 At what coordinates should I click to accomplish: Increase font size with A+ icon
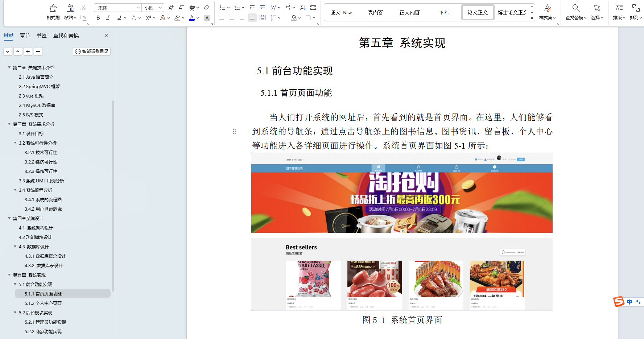[x=171, y=8]
